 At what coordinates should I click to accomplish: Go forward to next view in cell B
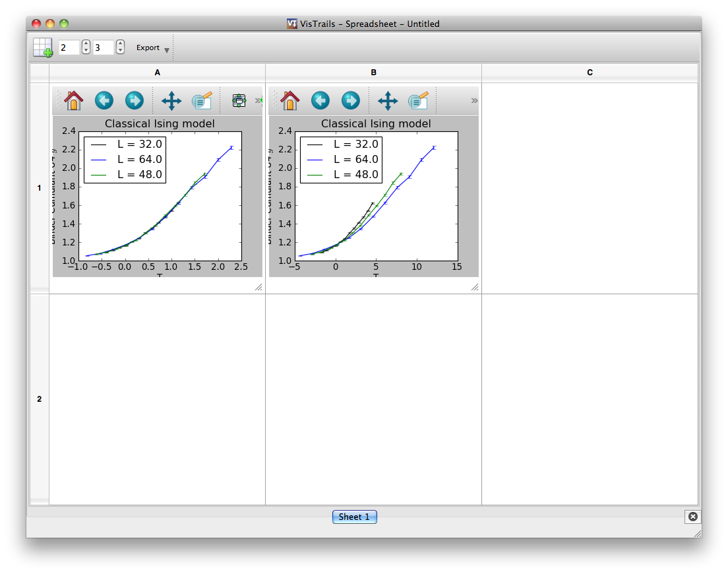[351, 101]
